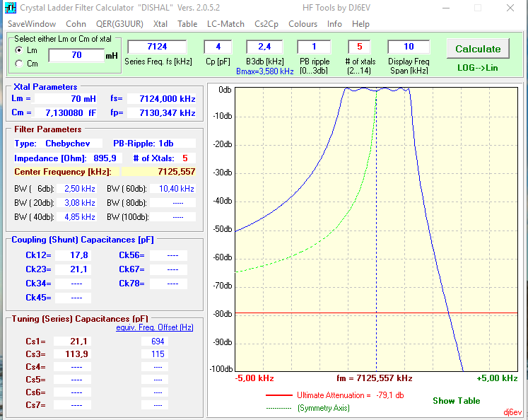The image size is (528, 420).
Task: Click the DISHAL app icon in title bar
Action: click(11, 7)
